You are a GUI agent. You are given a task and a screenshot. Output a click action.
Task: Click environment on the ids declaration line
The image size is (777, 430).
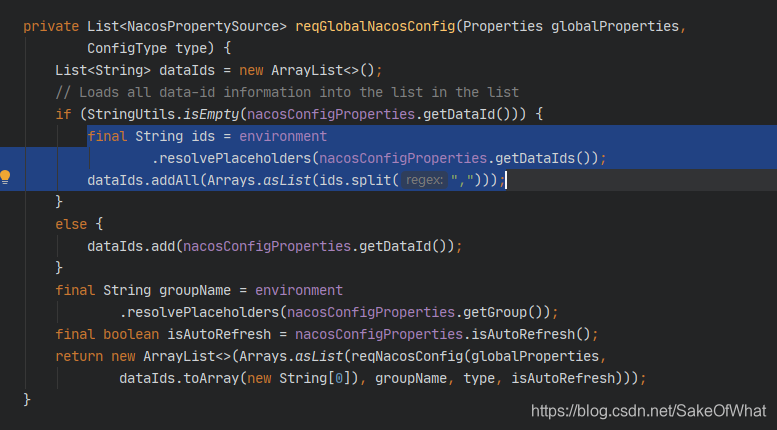[x=283, y=136]
